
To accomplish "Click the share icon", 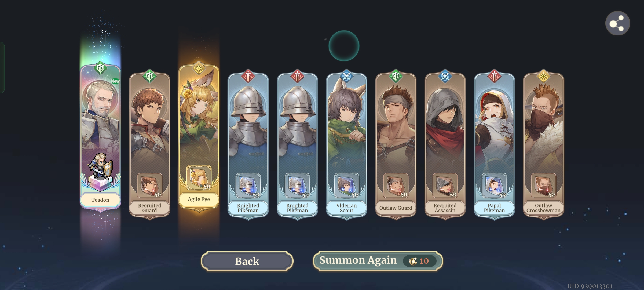I will click(x=617, y=23).
